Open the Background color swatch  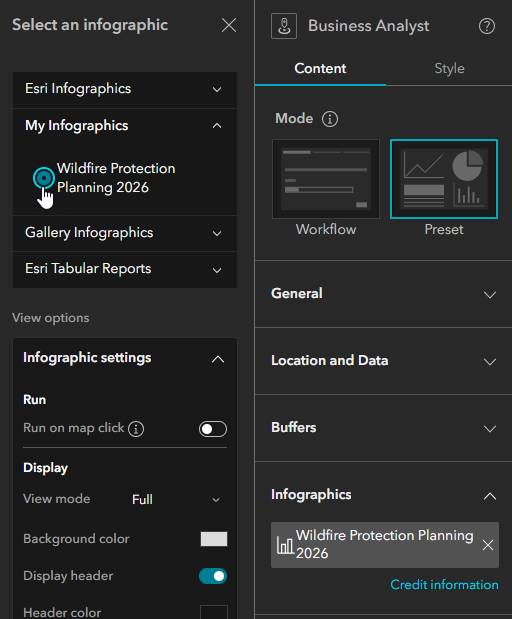pyautogui.click(x=214, y=539)
